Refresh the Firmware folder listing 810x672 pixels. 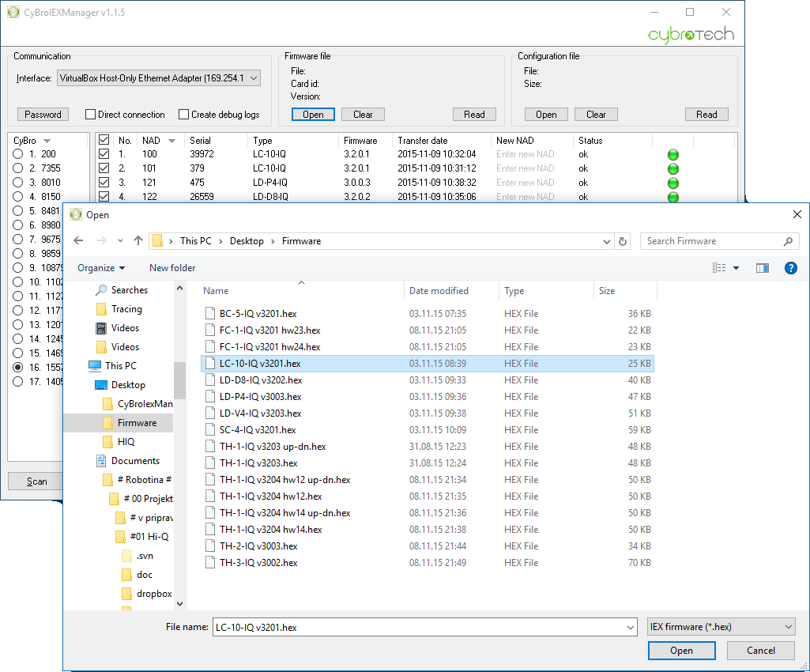(623, 241)
